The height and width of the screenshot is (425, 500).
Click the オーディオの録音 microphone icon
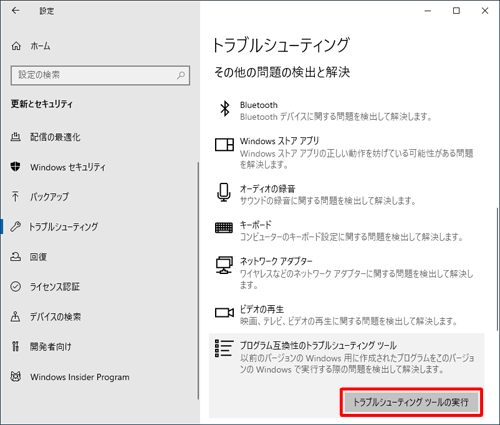(224, 192)
